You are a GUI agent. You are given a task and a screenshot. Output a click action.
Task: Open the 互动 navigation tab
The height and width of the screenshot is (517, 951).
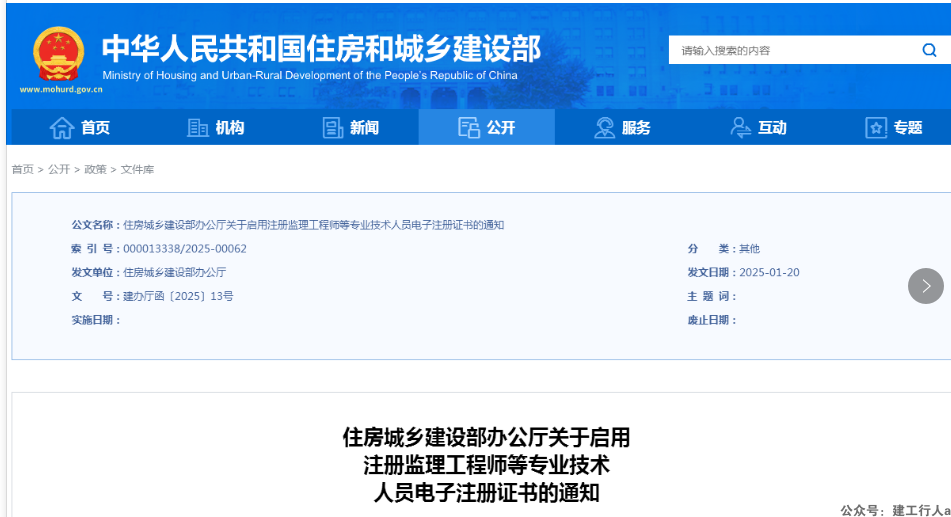pyautogui.click(x=758, y=127)
